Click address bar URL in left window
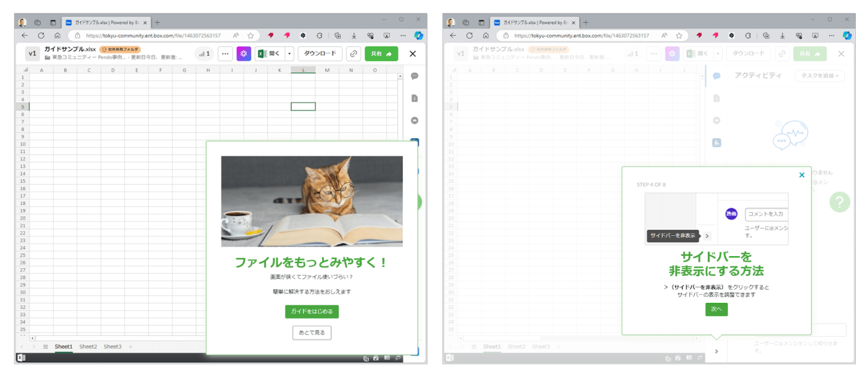Screen dimensions: 868x373 click(x=153, y=36)
